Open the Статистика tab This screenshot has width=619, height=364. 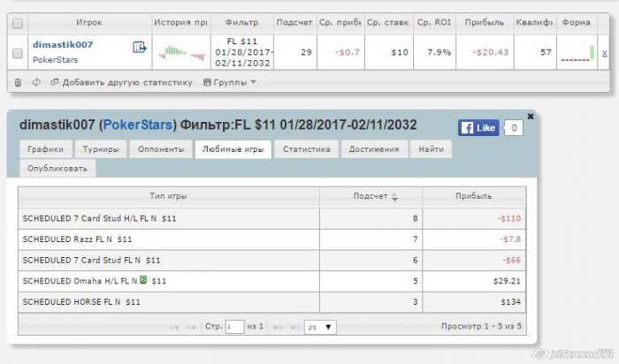coord(307,149)
